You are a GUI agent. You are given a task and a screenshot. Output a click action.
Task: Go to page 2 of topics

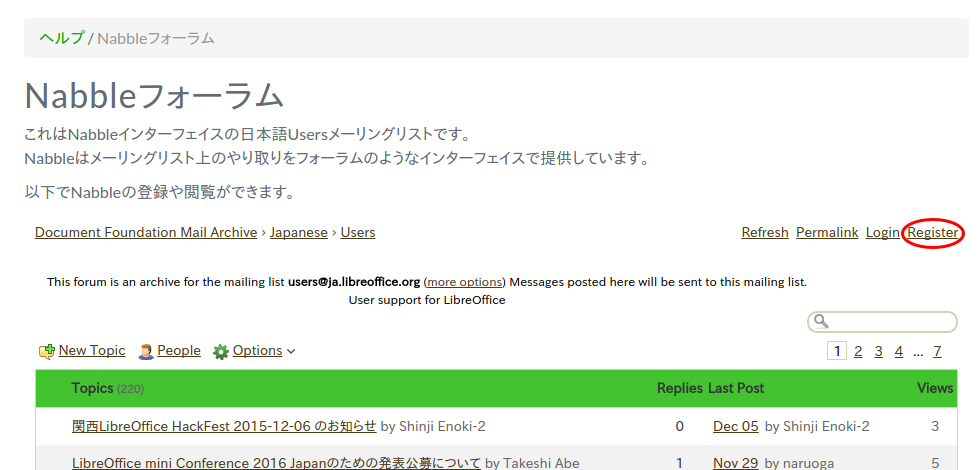tap(858, 352)
